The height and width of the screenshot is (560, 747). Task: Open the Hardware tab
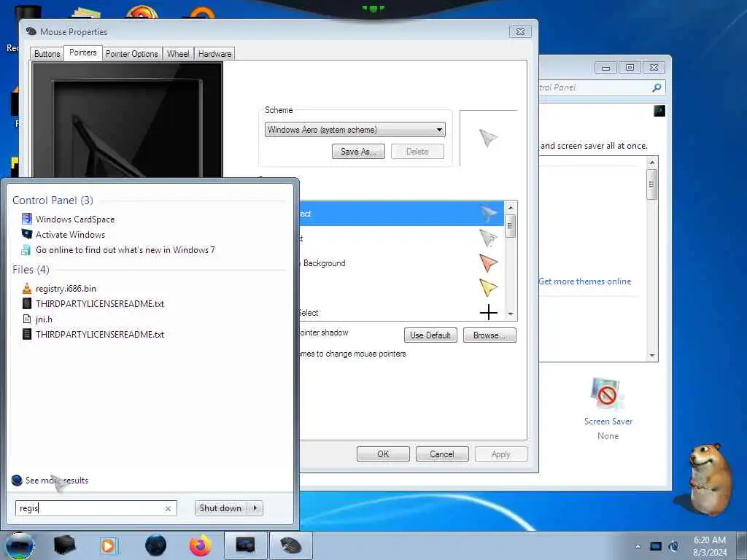(214, 54)
